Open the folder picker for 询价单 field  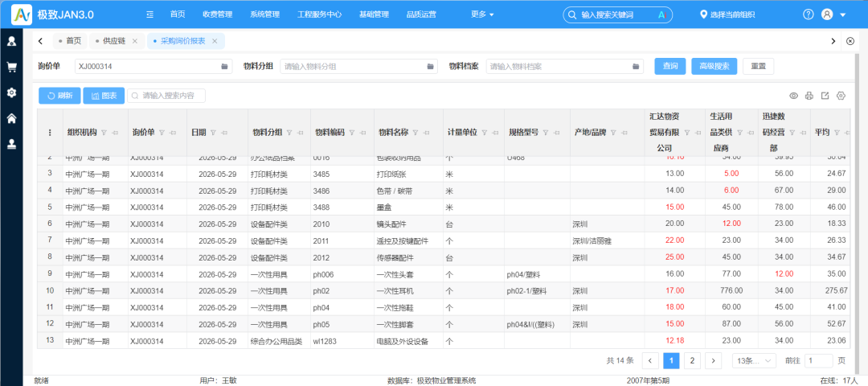(224, 67)
